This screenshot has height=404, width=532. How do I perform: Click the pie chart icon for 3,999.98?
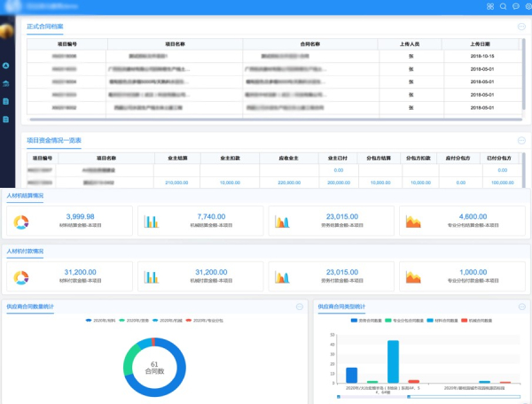pos(20,221)
